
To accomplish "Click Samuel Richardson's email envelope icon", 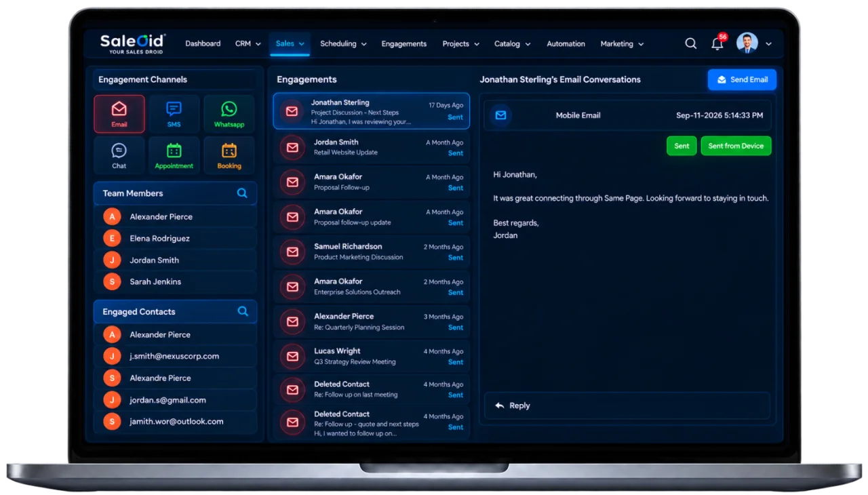I will pyautogui.click(x=292, y=252).
